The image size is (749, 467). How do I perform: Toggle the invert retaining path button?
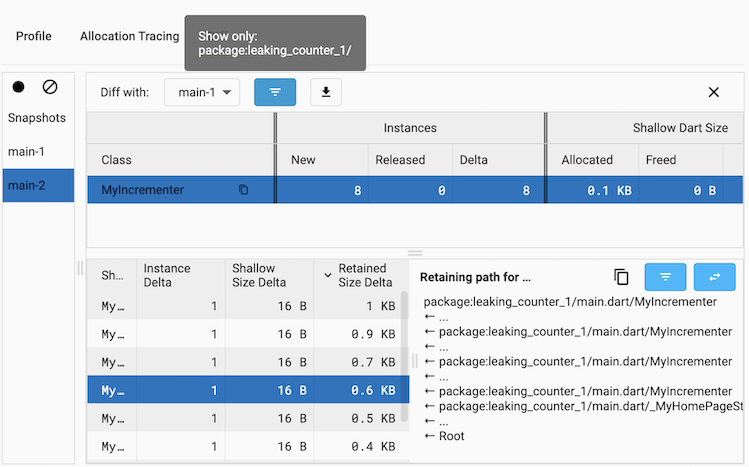(713, 277)
